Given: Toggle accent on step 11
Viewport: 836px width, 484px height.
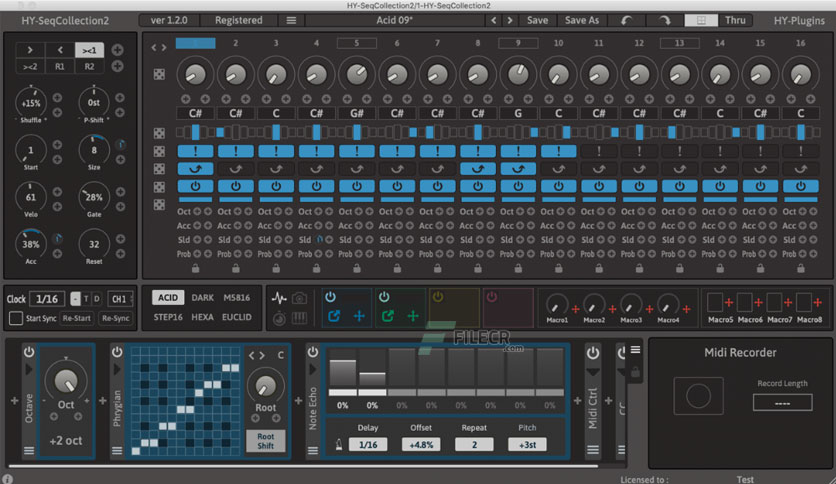Looking at the screenshot, I should coord(599,151).
